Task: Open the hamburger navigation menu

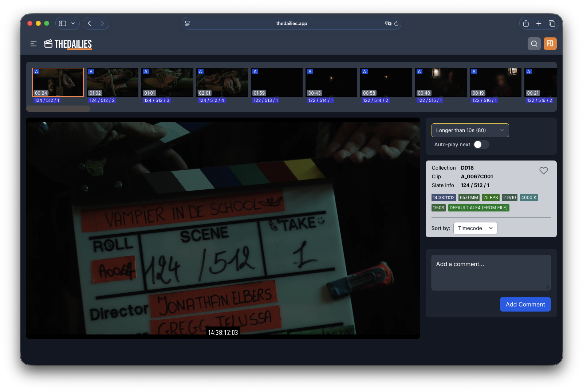Action: coord(34,44)
